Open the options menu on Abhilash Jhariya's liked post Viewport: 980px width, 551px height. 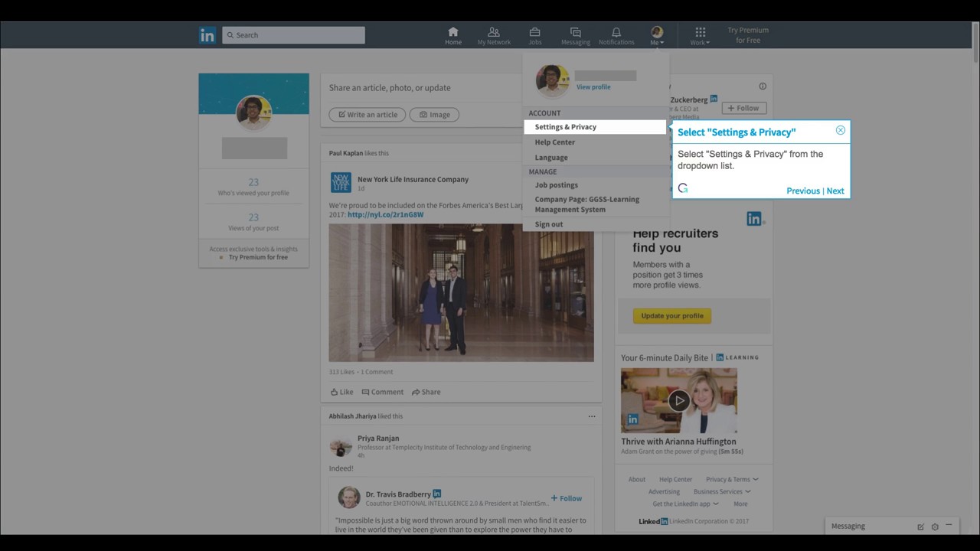[x=592, y=416]
